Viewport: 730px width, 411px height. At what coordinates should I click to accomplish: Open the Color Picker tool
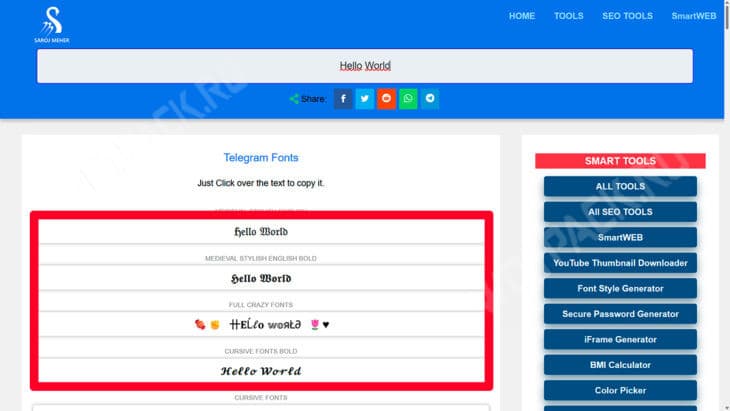click(620, 391)
